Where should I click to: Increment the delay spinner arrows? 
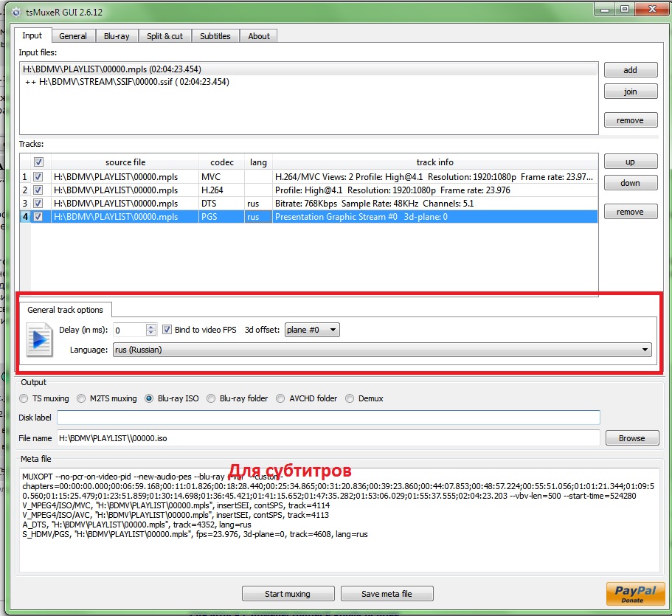point(151,327)
